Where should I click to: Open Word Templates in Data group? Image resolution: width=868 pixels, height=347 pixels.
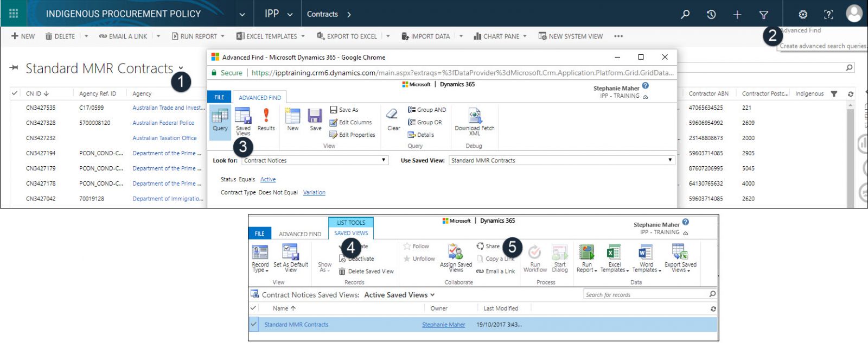pos(646,258)
